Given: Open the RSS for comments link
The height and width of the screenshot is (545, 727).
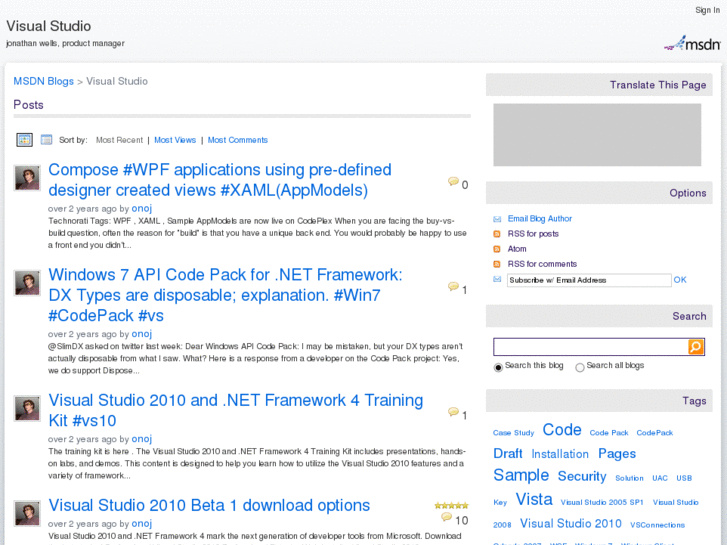Looking at the screenshot, I should (x=542, y=264).
